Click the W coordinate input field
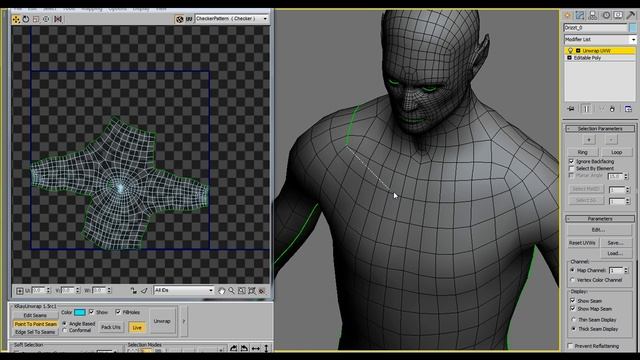The width and height of the screenshot is (640, 360). (98, 290)
